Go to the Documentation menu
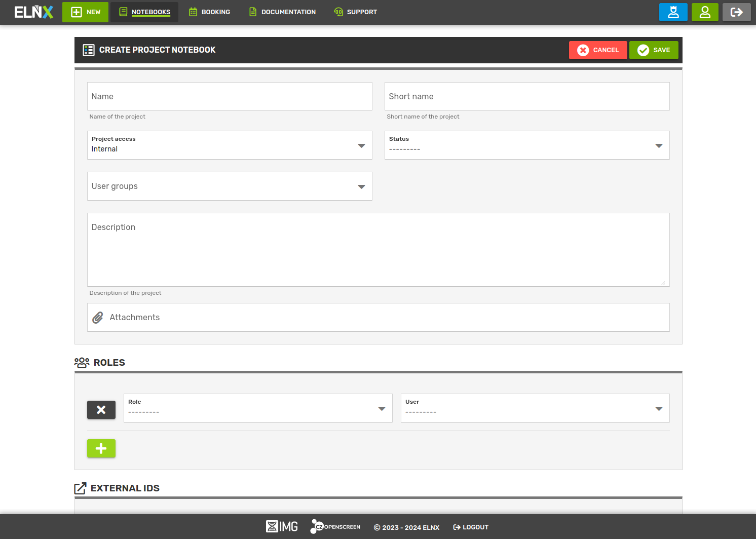Viewport: 756px width, 539px height. 282,12
